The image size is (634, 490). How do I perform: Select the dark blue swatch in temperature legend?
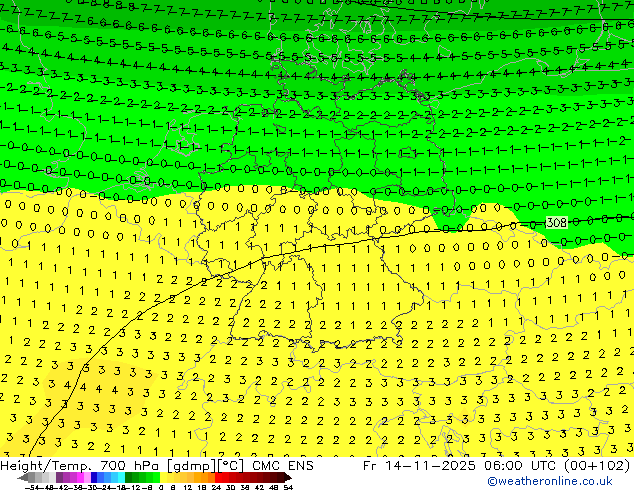pos(94,478)
